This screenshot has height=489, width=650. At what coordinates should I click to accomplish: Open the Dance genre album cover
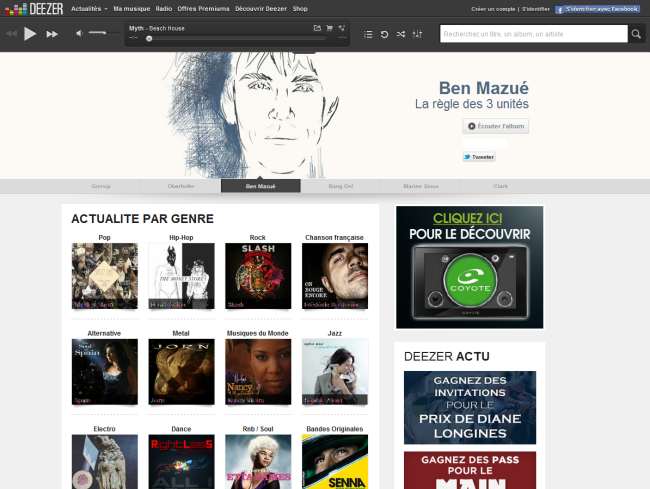coord(181,462)
